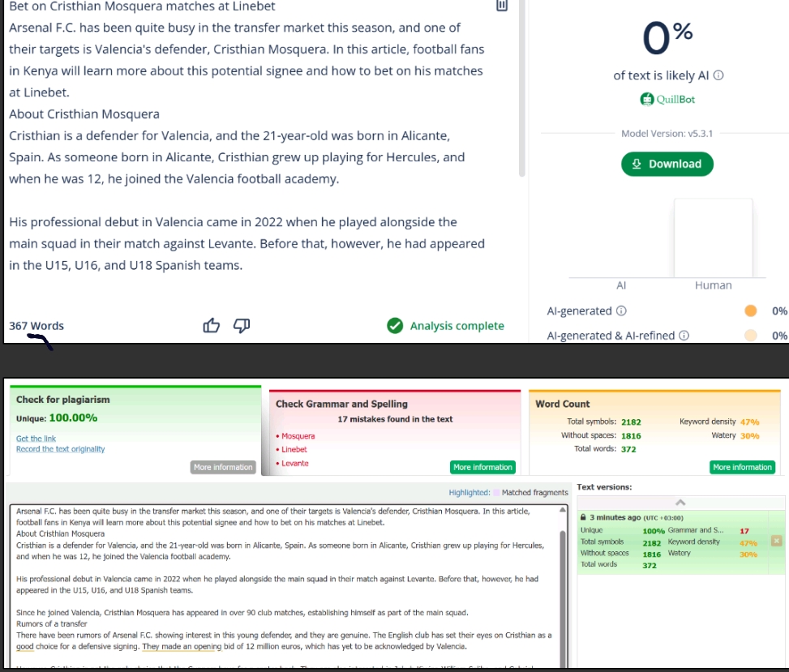
Task: Open 'Get the link' for plagiarism result
Action: (36, 439)
